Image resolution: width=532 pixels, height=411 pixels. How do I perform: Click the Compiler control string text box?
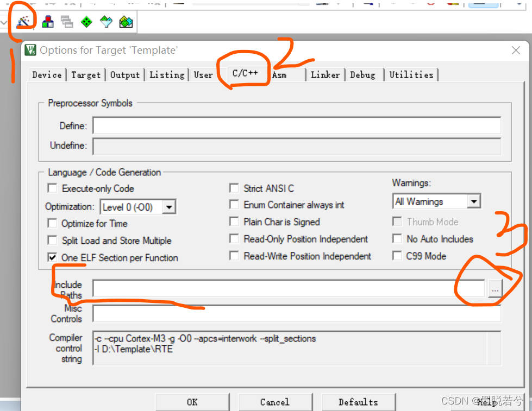297,348
